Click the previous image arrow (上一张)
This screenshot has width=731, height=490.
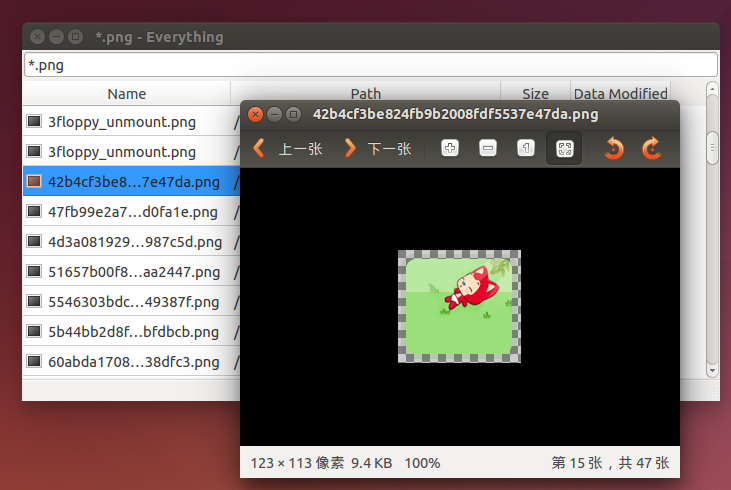pyautogui.click(x=259, y=149)
